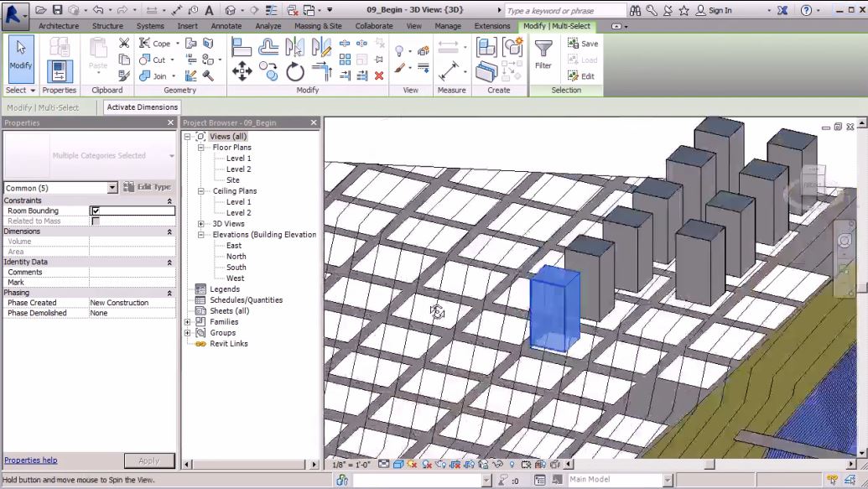Viewport: 868px width, 489px height.
Task: Click the Cut to Clipboard scissors icon
Action: point(124,43)
